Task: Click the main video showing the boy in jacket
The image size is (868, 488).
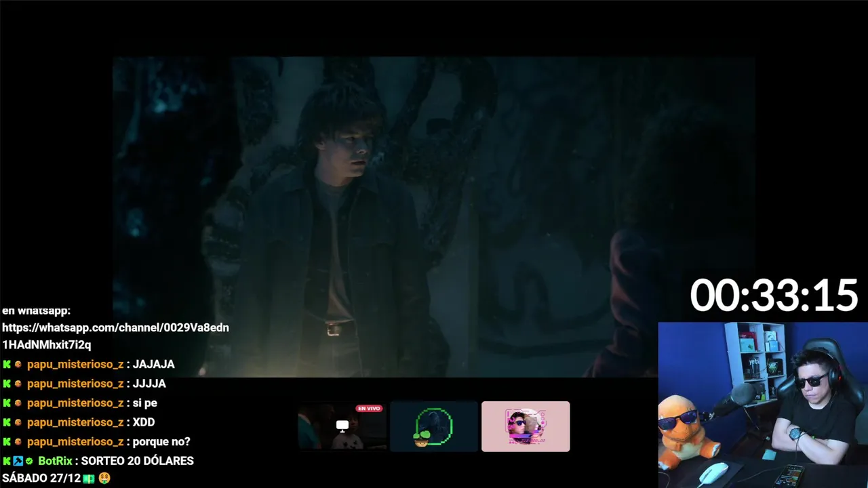Action: click(434, 217)
